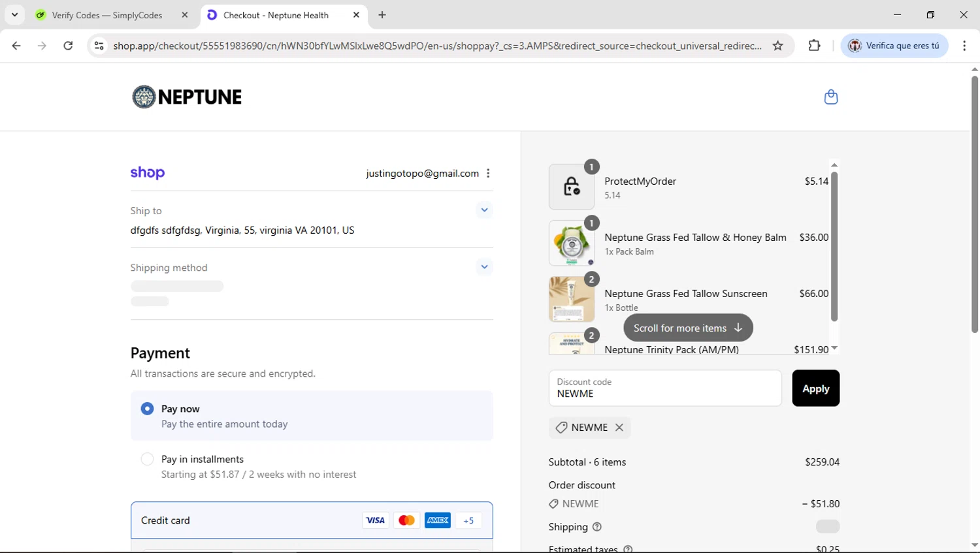Open a new browser tab
The image size is (980, 553).
click(x=382, y=15)
